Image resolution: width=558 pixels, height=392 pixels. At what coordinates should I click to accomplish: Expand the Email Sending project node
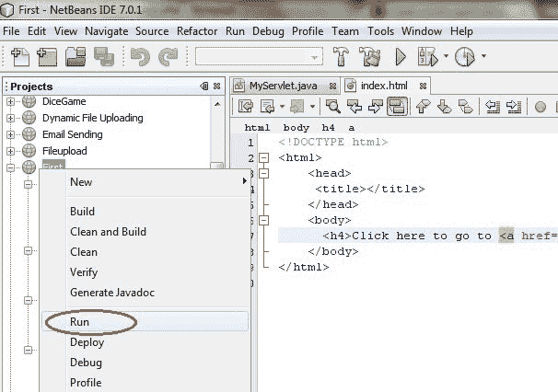(x=10, y=134)
